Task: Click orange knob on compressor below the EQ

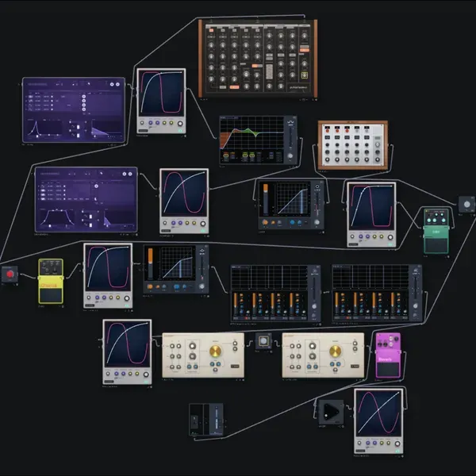Action: 265,222
